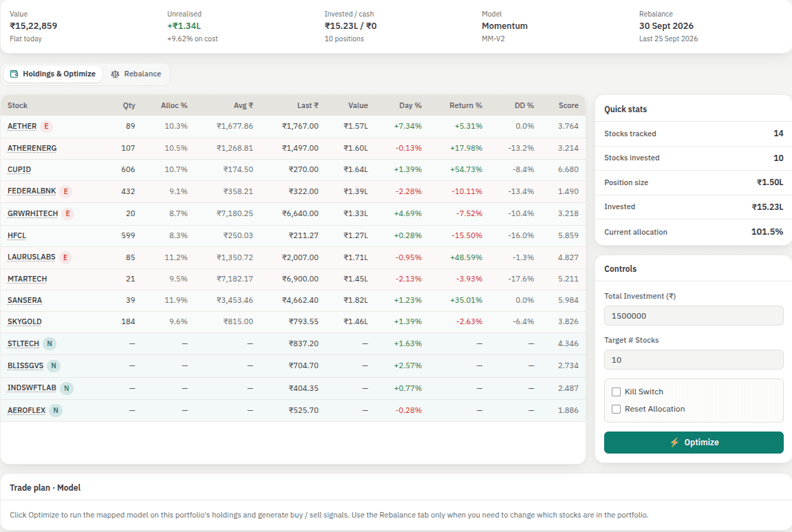Click CUPID's +54.73% return cell
792x532 pixels.
[467, 170]
